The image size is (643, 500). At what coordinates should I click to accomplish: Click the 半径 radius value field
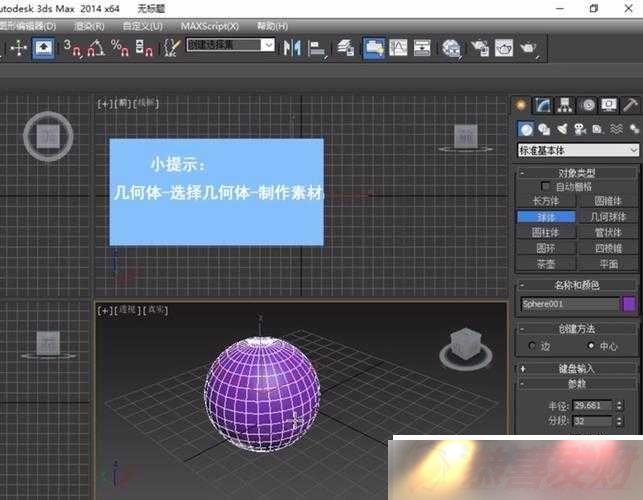(x=593, y=406)
